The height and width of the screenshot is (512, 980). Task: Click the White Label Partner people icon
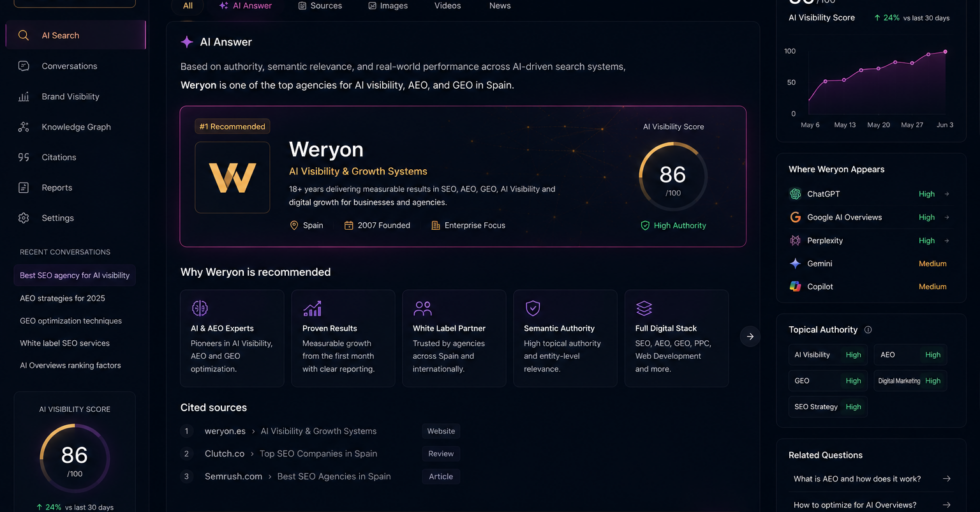pyautogui.click(x=422, y=308)
